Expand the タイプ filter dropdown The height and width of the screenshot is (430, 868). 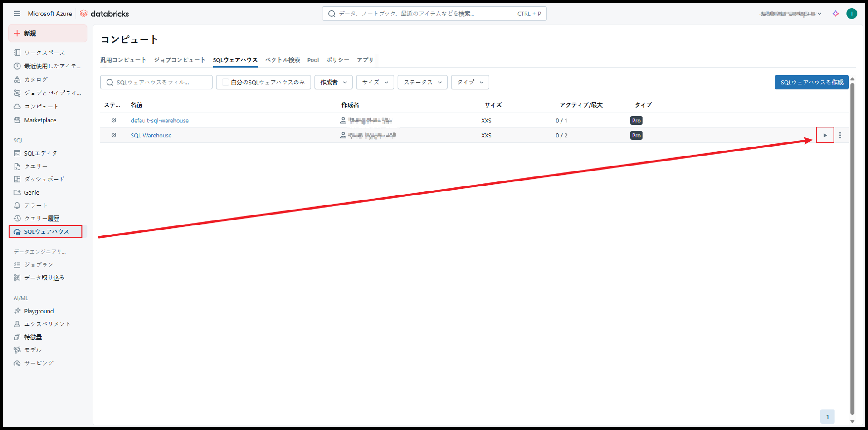point(470,82)
